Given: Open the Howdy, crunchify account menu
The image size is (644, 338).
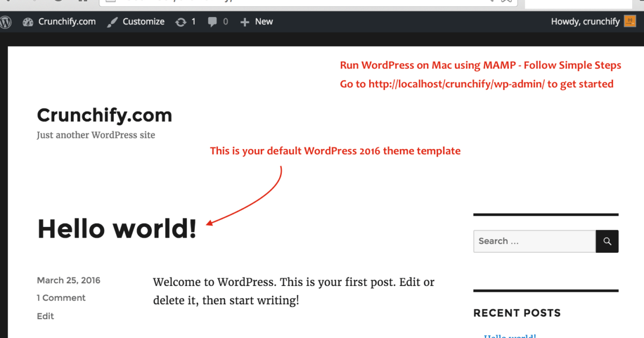Looking at the screenshot, I should 594,21.
